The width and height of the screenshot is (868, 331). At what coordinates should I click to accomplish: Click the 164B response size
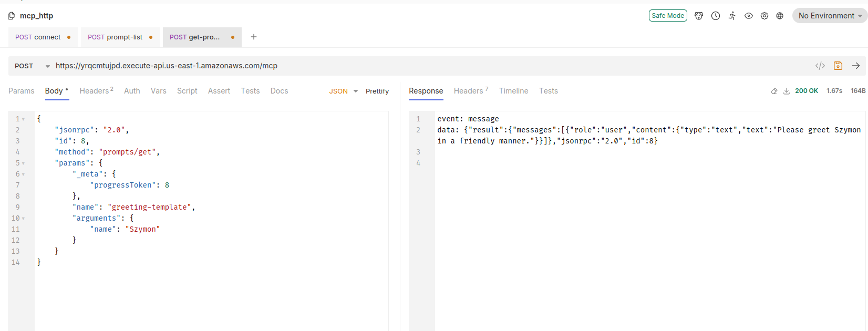tap(858, 91)
